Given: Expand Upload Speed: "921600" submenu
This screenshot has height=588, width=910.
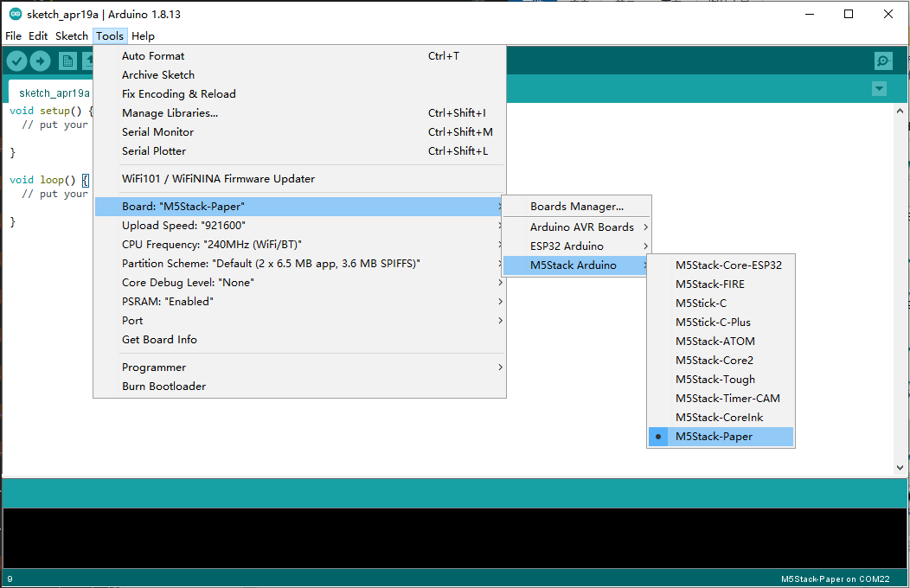Looking at the screenshot, I should click(x=299, y=226).
